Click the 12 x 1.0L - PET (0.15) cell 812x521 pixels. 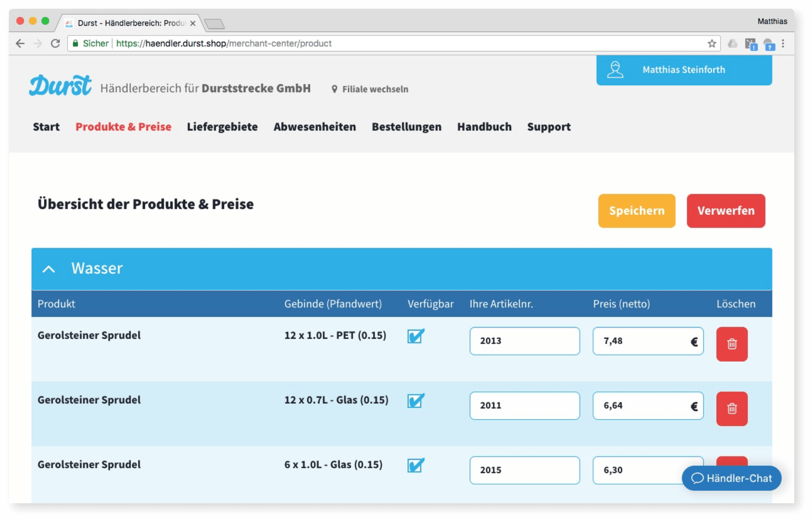(335, 335)
